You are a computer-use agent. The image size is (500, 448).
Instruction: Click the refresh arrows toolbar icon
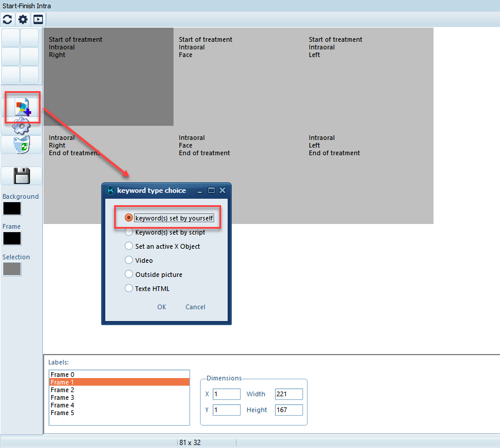(8, 19)
